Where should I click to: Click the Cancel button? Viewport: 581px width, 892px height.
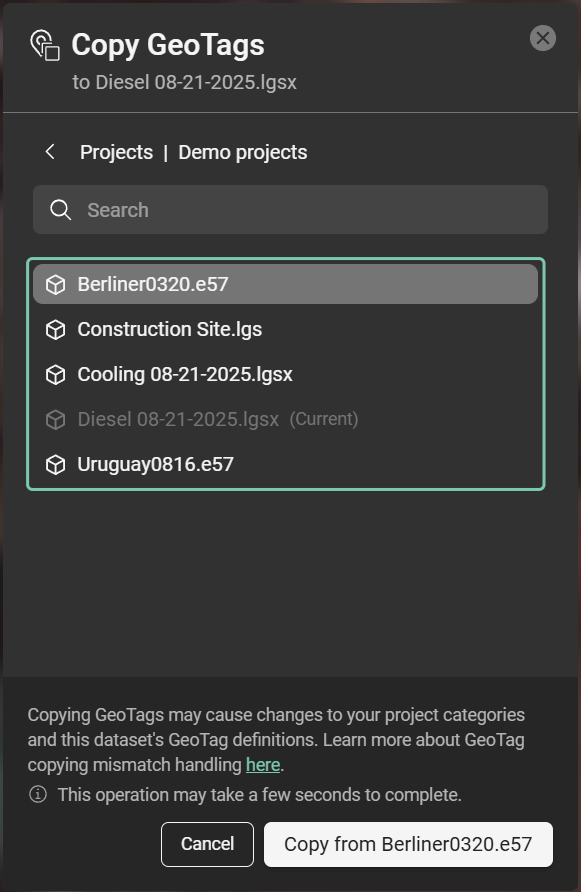[x=207, y=844]
